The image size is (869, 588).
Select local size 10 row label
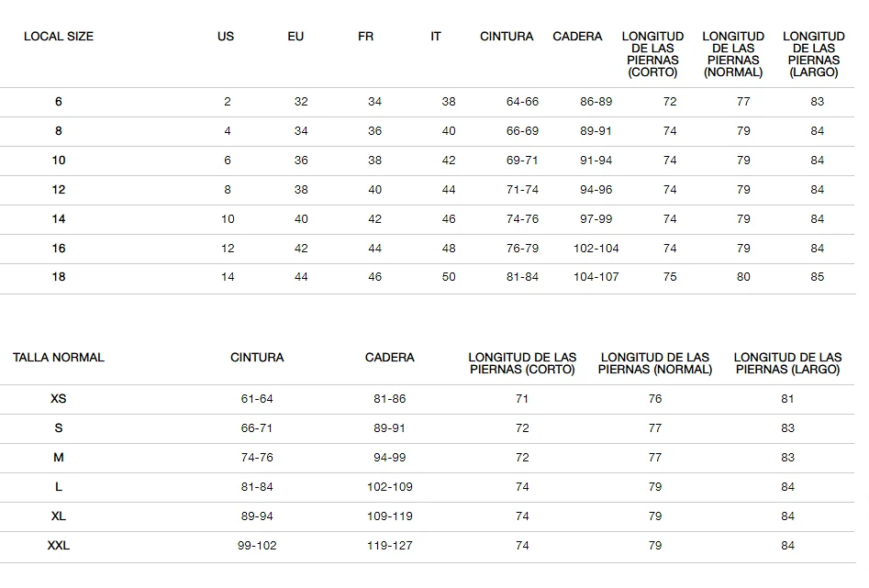[58, 161]
